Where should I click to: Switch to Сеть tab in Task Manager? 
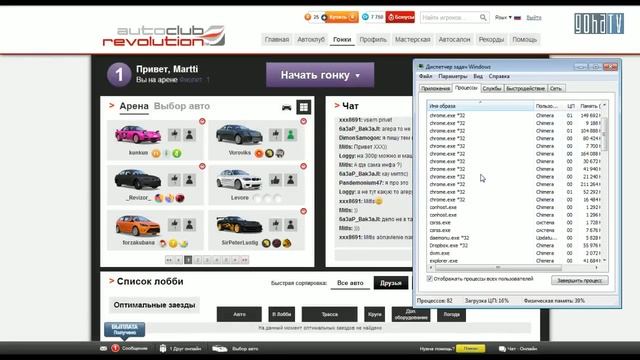(x=556, y=88)
